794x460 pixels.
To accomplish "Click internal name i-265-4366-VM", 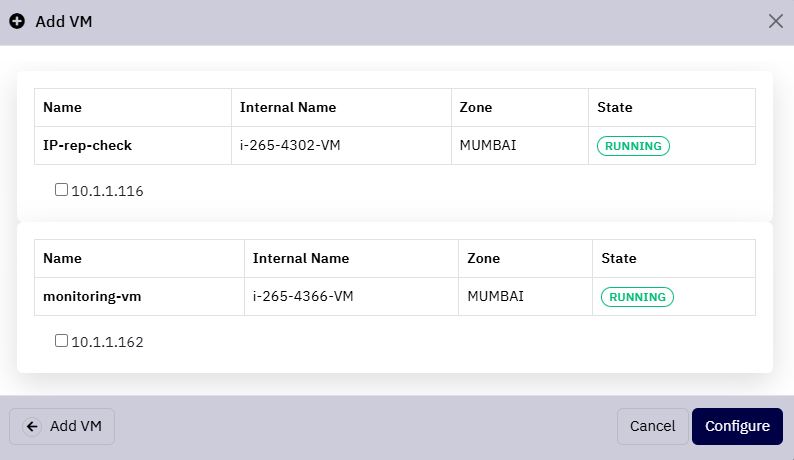I will (303, 296).
